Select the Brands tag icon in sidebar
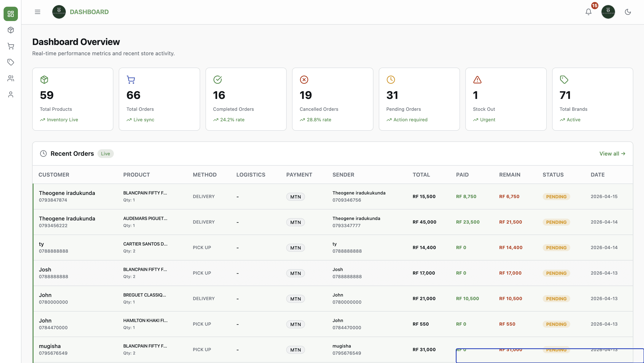This screenshot has width=644, height=363. [11, 62]
